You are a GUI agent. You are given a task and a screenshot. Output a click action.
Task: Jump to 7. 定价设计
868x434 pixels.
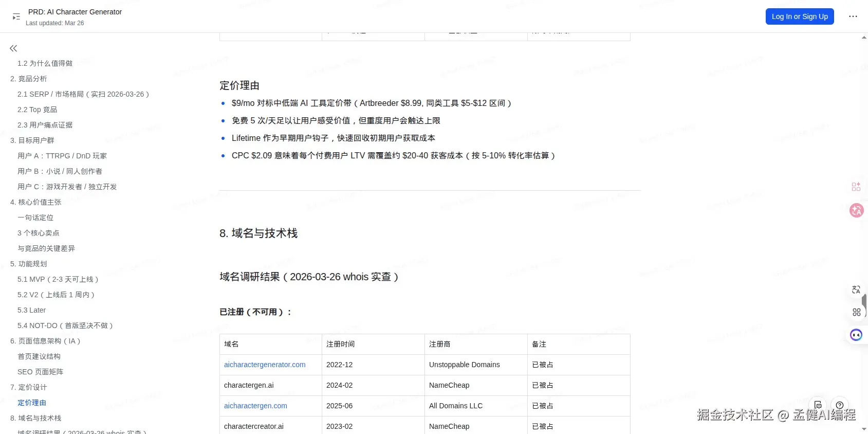(29, 387)
